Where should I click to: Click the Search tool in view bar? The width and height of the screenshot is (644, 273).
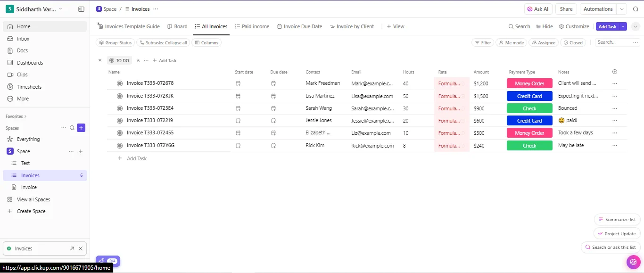tap(519, 26)
